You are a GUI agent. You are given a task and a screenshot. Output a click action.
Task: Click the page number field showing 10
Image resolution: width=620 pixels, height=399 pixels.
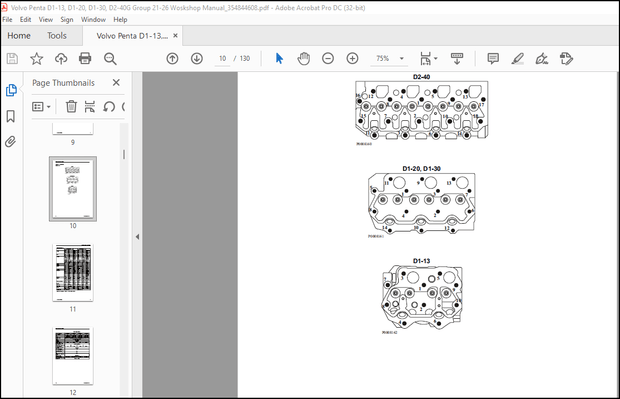pyautogui.click(x=223, y=59)
